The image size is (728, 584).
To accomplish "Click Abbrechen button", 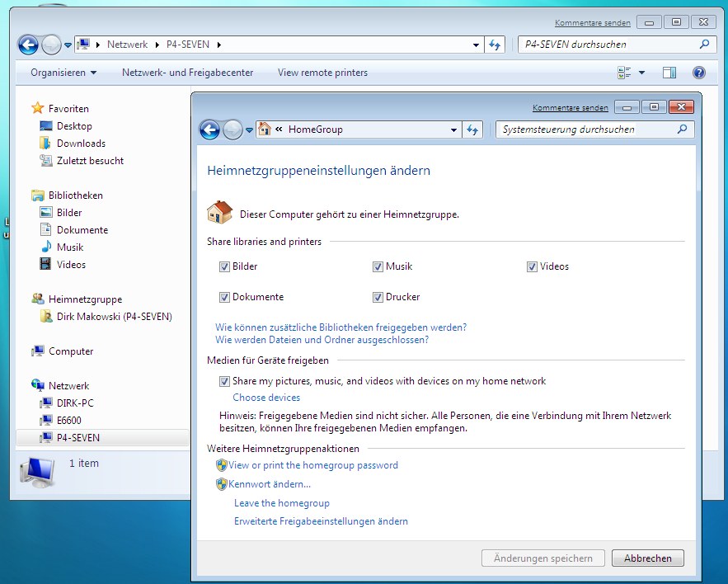I will click(x=648, y=558).
